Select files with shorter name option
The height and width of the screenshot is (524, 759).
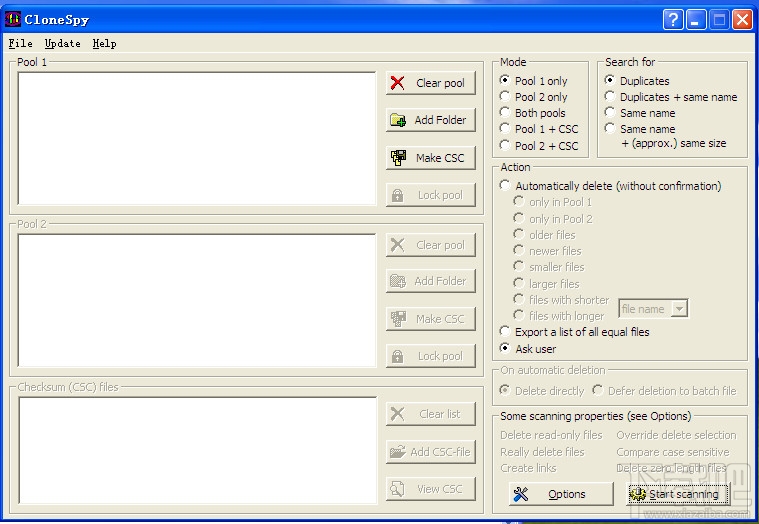click(562, 300)
